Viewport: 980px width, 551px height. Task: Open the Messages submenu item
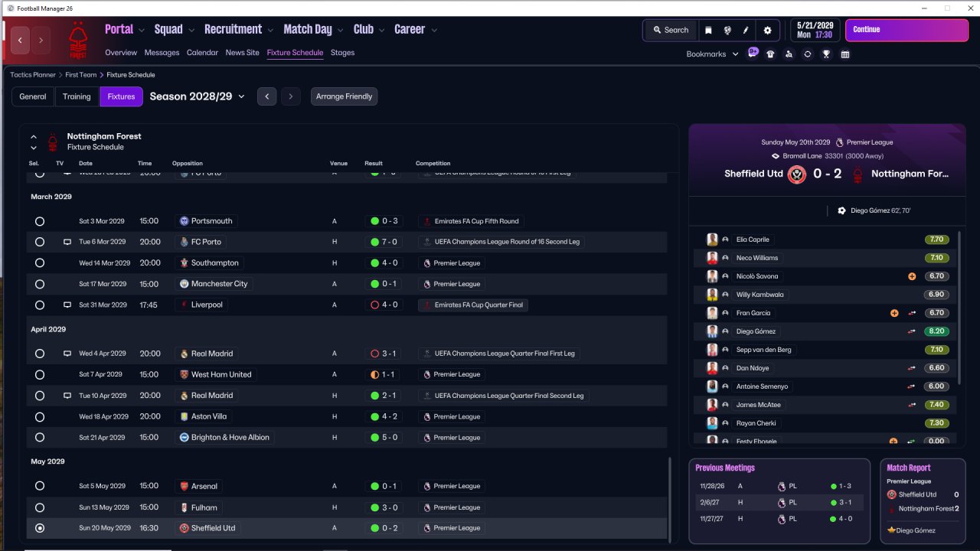162,53
